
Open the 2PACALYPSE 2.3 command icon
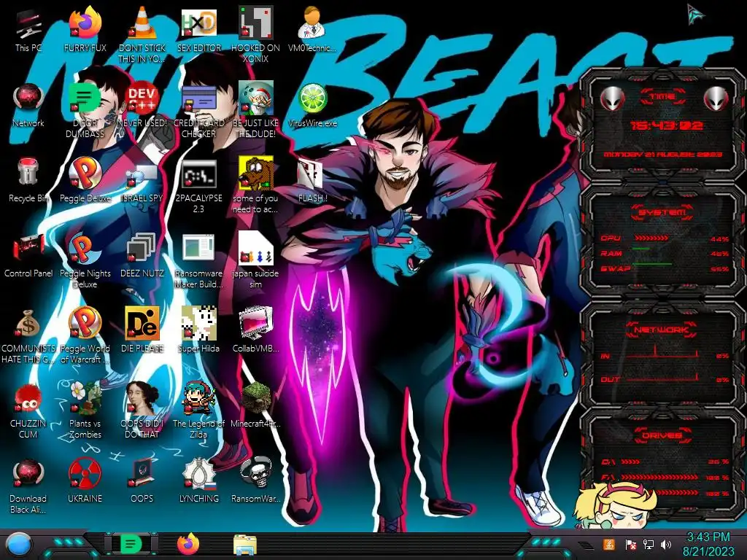pyautogui.click(x=198, y=174)
